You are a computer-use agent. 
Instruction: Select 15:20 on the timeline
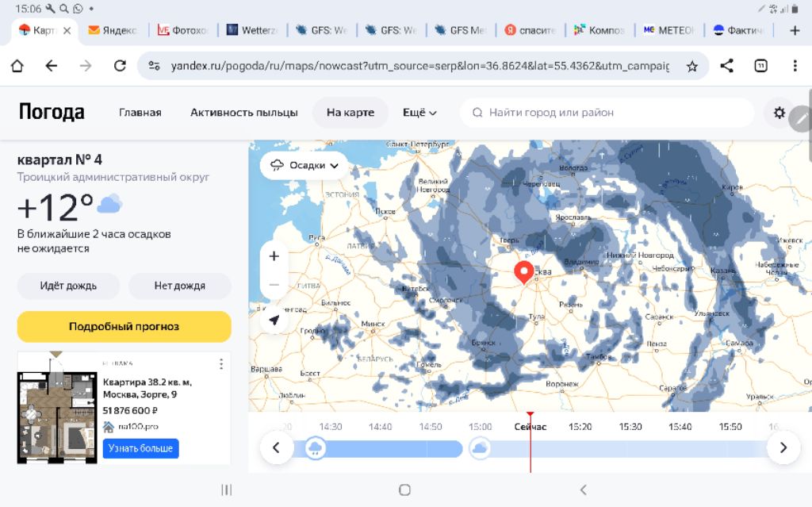click(x=580, y=427)
